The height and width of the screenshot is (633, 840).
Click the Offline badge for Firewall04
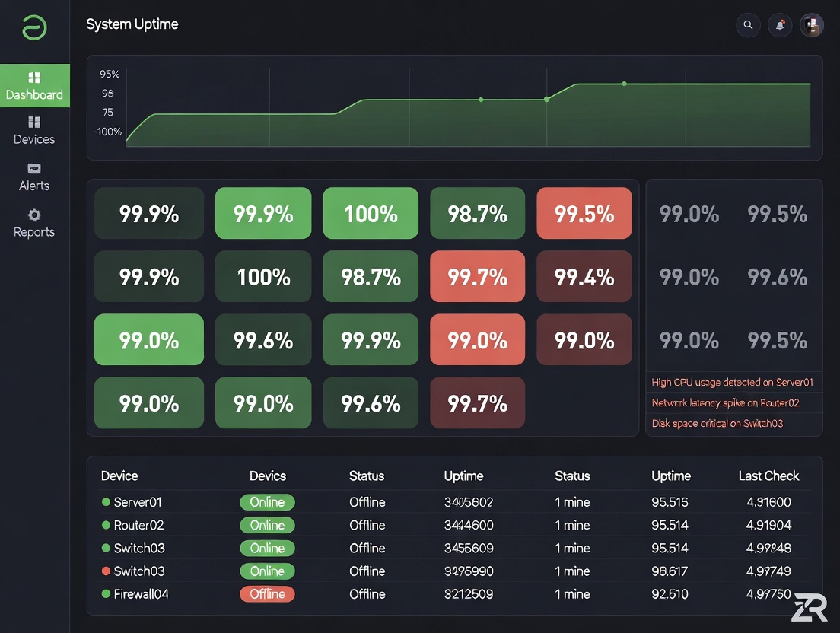click(267, 594)
